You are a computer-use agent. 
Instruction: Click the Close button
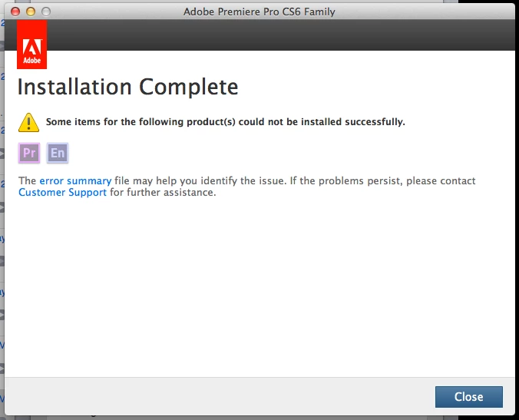pyautogui.click(x=468, y=396)
